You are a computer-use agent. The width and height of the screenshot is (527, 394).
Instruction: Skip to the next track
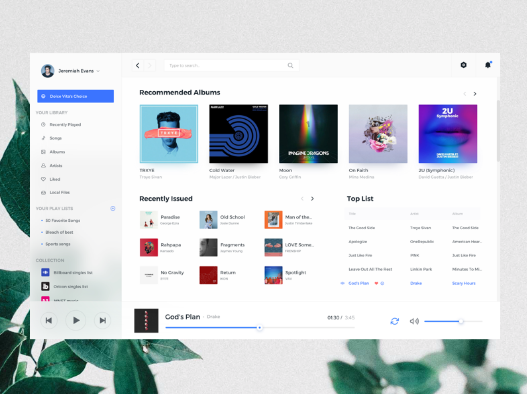click(103, 320)
